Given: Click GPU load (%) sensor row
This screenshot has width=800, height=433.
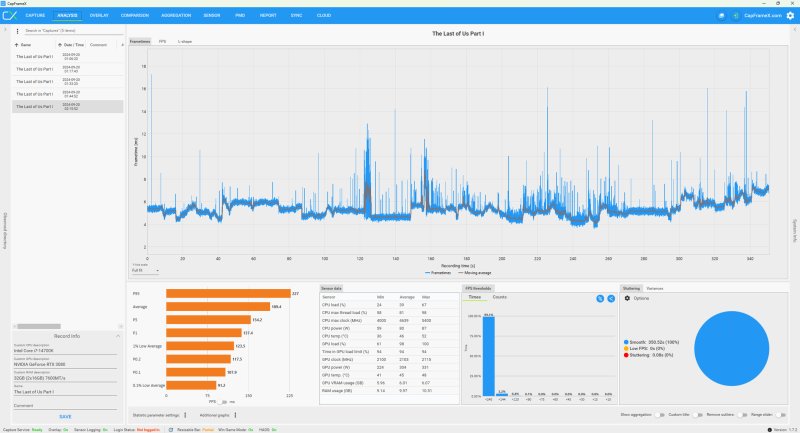Looking at the screenshot, I should tap(389, 344).
